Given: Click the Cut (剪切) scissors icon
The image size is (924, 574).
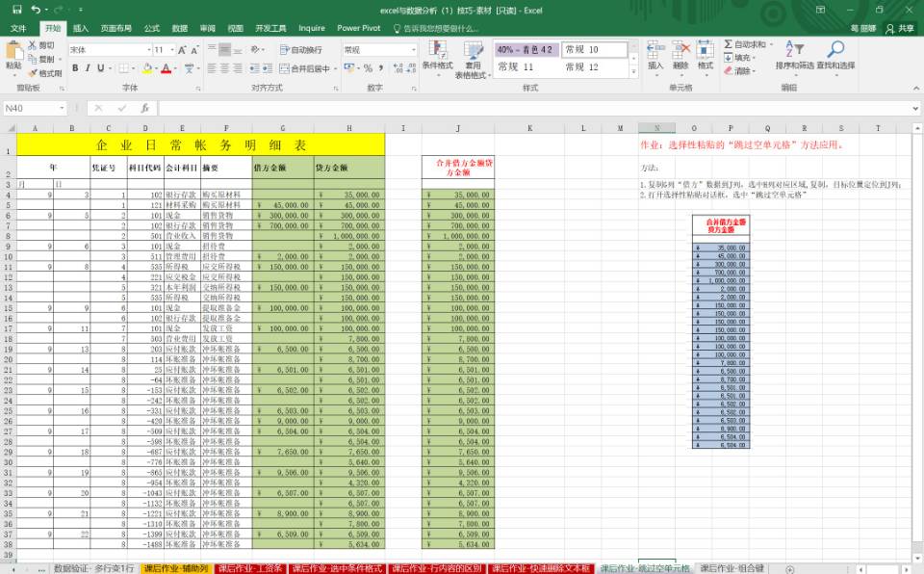Looking at the screenshot, I should (x=33, y=45).
